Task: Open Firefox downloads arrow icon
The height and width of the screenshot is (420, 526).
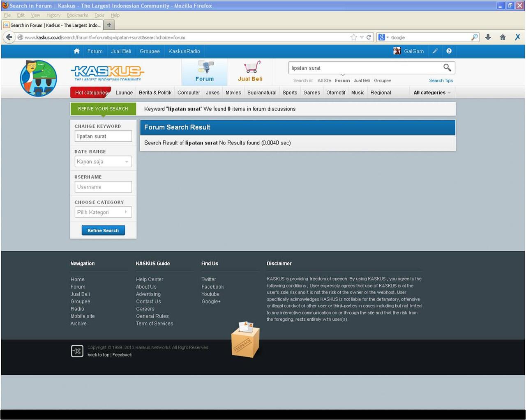Action: [488, 37]
